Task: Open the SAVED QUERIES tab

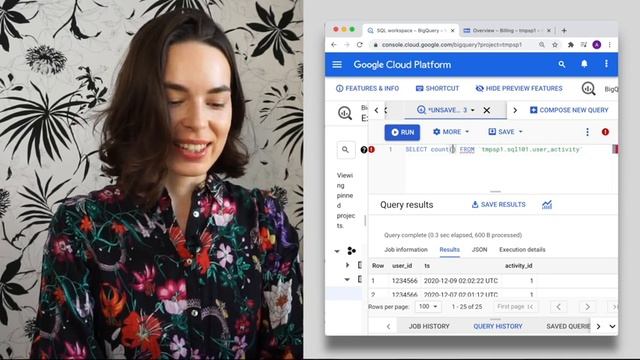Action: point(568,326)
